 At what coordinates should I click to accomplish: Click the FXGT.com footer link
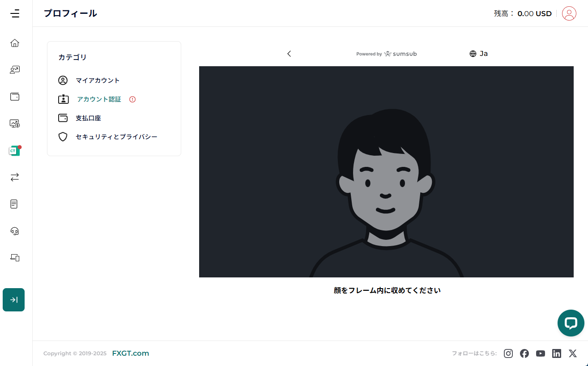tap(130, 353)
